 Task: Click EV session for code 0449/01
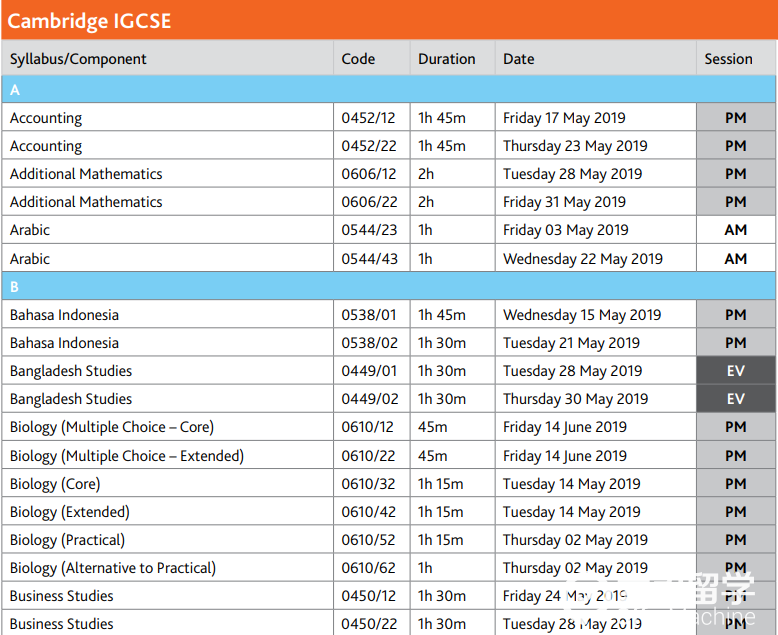tap(735, 371)
